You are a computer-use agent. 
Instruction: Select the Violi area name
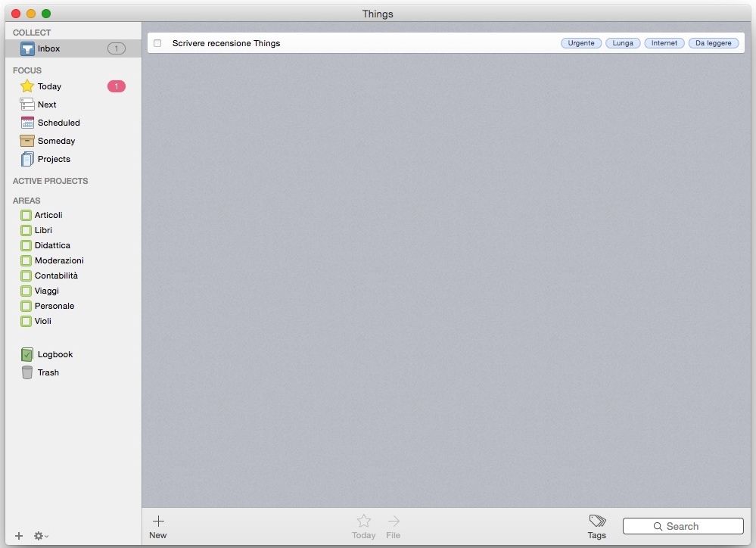[43, 321]
